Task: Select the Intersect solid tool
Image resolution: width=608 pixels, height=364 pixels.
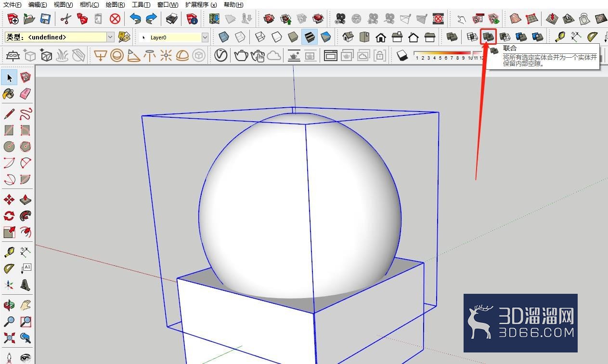Action: tap(472, 37)
